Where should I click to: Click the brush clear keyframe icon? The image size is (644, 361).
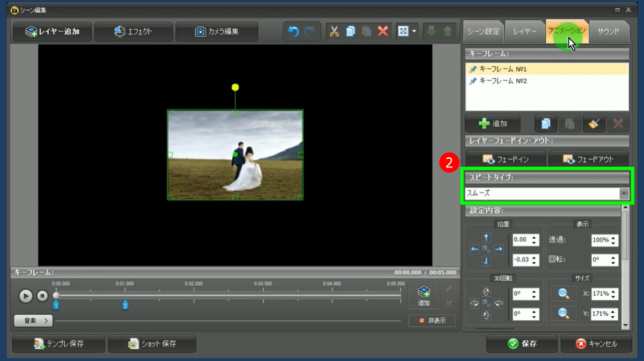coord(594,124)
